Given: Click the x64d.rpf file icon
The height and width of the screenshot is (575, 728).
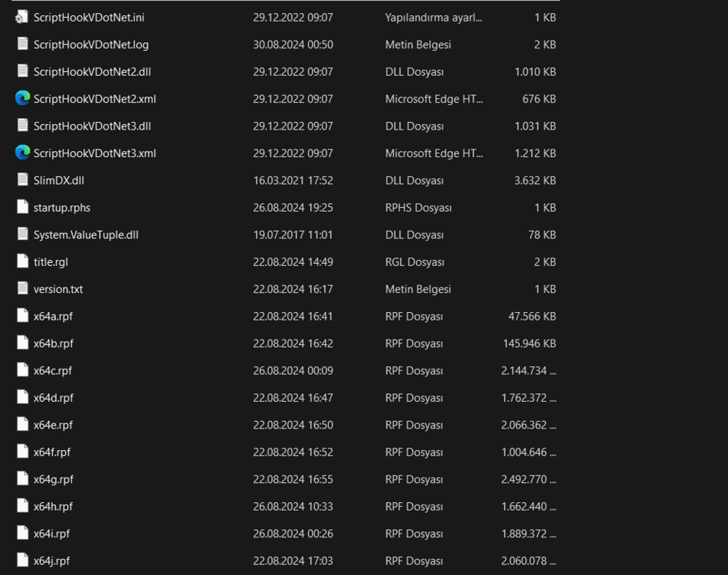Looking at the screenshot, I should pyautogui.click(x=22, y=397).
